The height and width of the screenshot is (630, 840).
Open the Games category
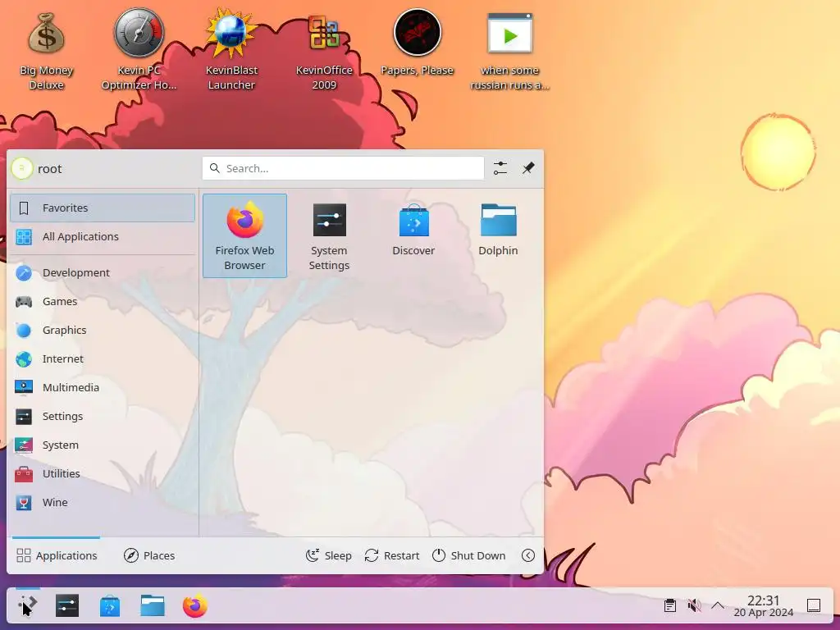103,302
